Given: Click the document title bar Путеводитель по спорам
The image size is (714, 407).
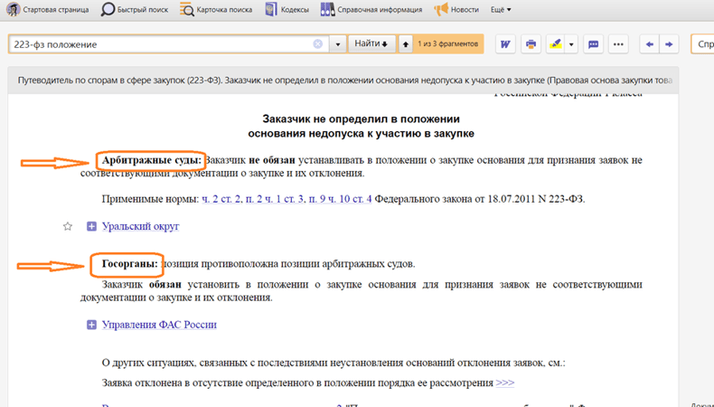Looking at the screenshot, I should click(343, 80).
